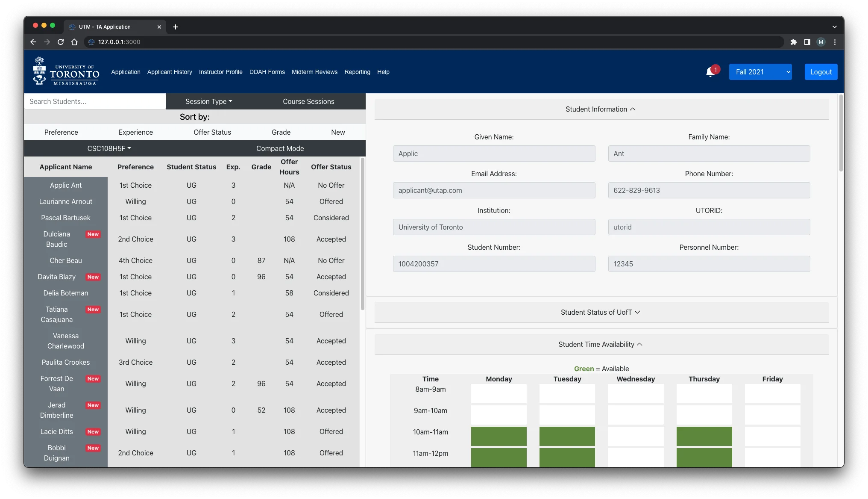Go to the Midterm Reviews page
The image size is (868, 499).
point(314,72)
